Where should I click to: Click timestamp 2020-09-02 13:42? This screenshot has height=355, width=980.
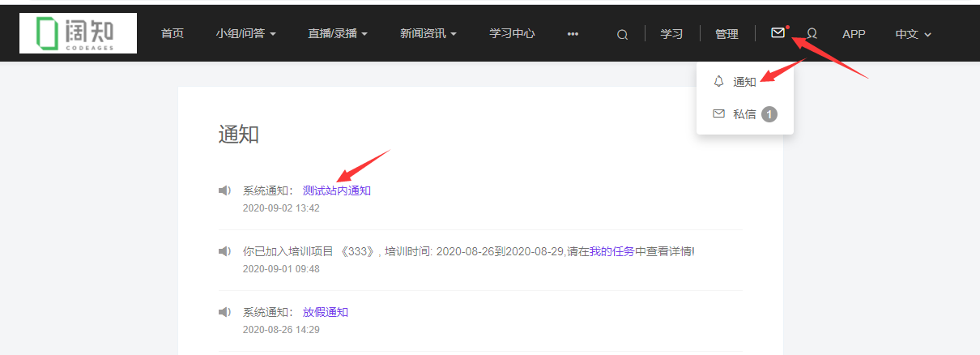[281, 208]
